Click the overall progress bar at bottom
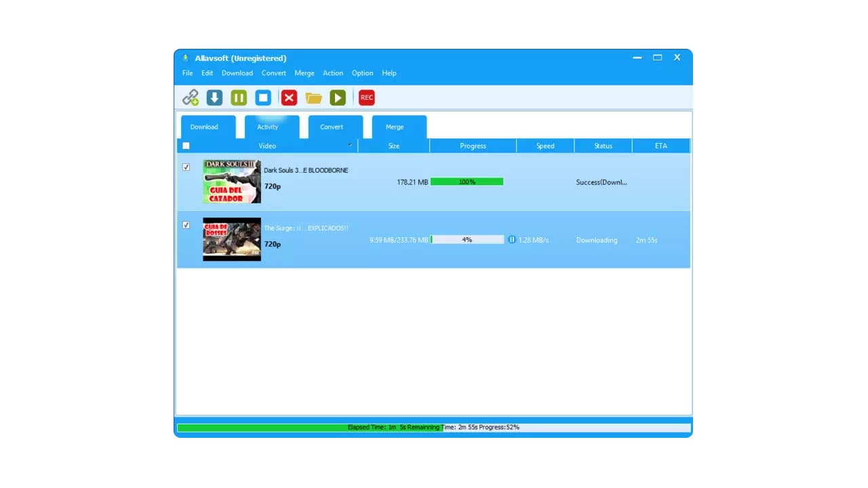 [x=433, y=427]
